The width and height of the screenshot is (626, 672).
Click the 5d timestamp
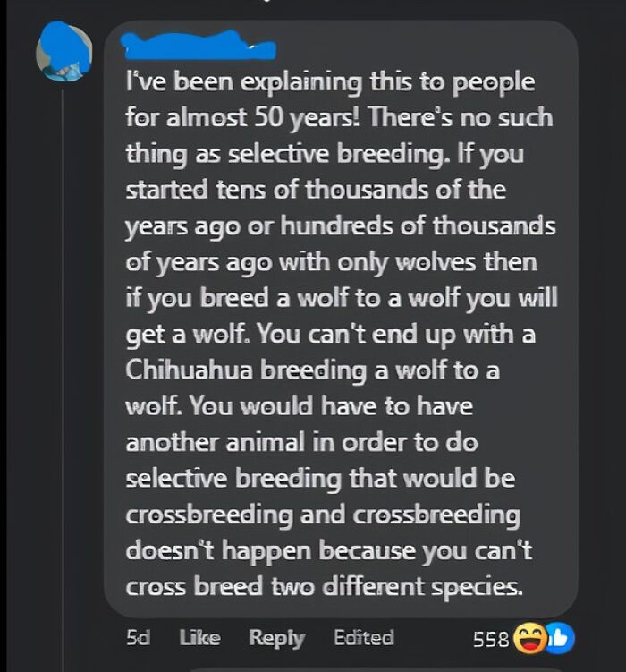click(x=139, y=637)
